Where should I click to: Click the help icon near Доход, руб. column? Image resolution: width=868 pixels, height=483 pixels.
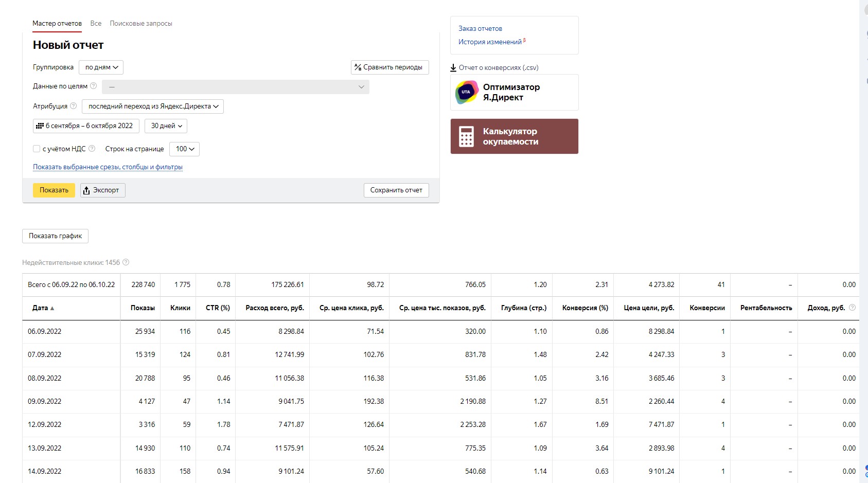[852, 308]
